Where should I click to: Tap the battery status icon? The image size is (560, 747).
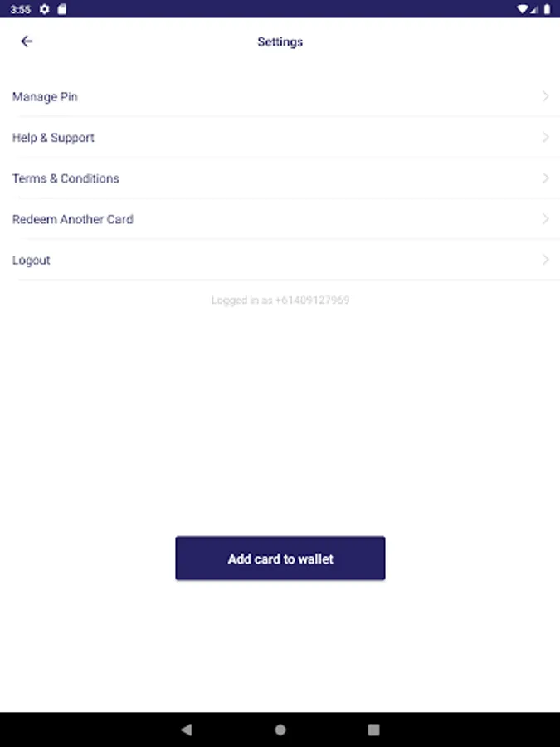547,9
